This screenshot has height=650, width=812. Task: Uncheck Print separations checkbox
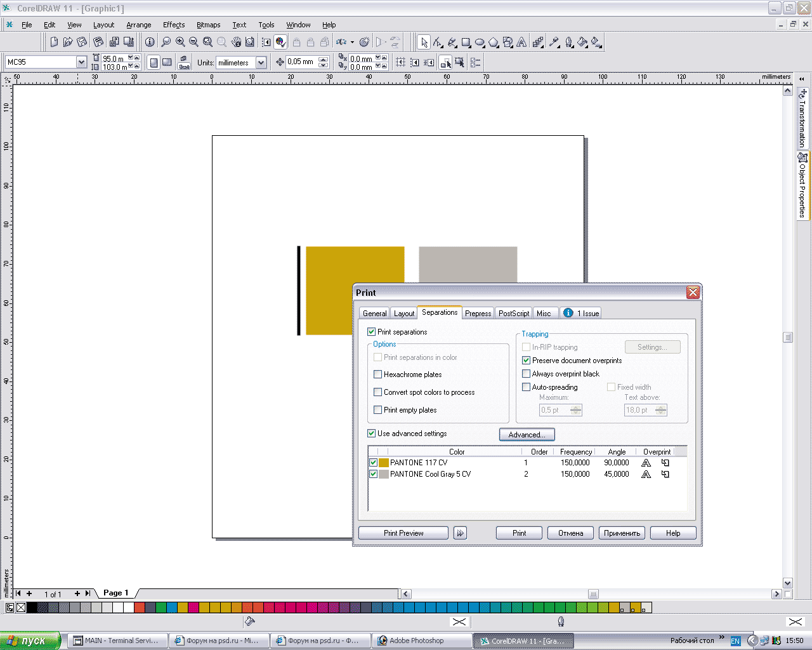pyautogui.click(x=372, y=332)
